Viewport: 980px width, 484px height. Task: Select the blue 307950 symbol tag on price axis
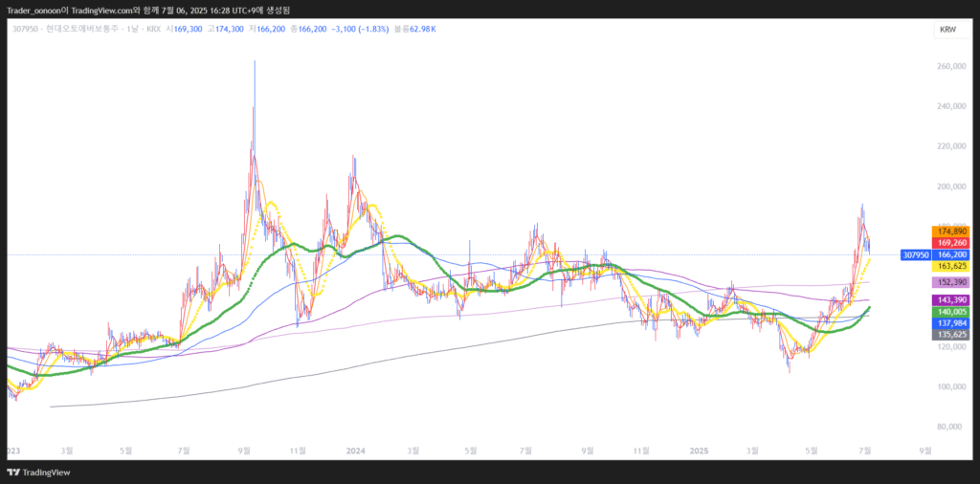point(915,255)
